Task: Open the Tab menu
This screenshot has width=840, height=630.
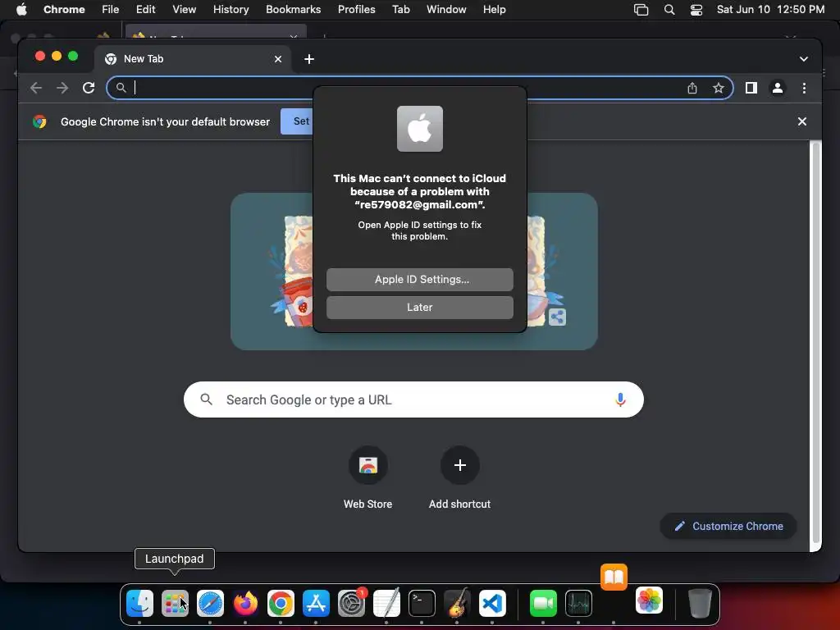Action: point(400,9)
